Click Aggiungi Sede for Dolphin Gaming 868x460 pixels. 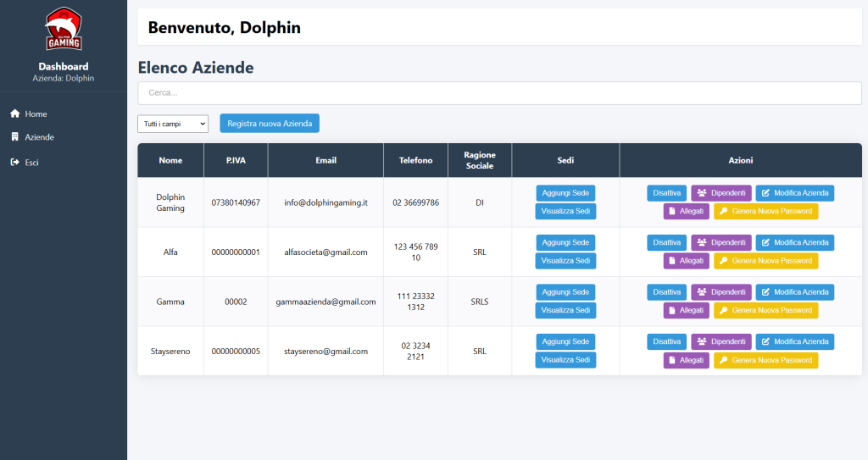(565, 192)
